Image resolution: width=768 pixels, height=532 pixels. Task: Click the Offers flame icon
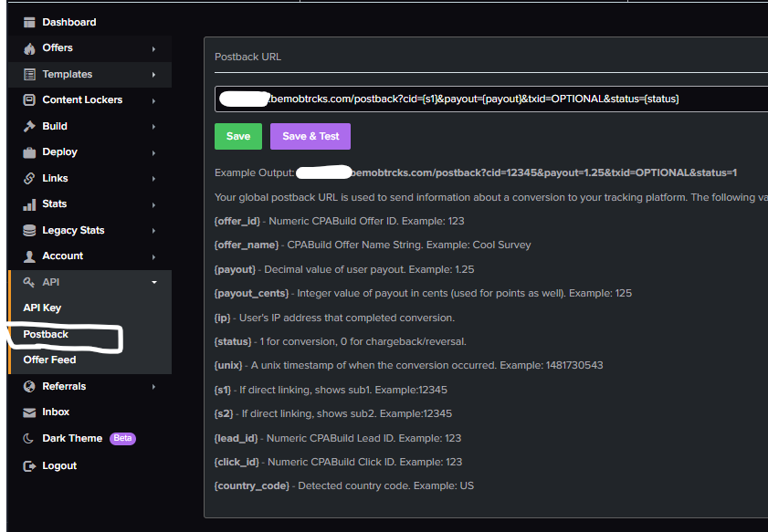pos(29,48)
